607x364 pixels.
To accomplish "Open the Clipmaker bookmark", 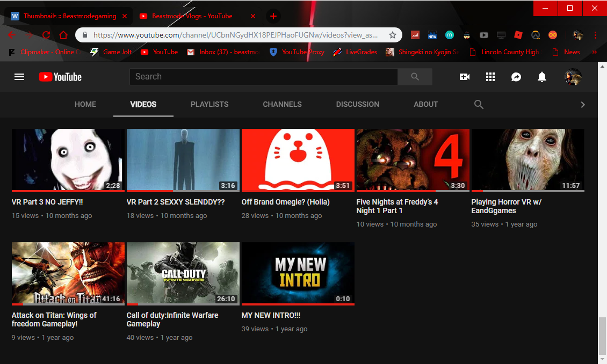I will (x=45, y=52).
